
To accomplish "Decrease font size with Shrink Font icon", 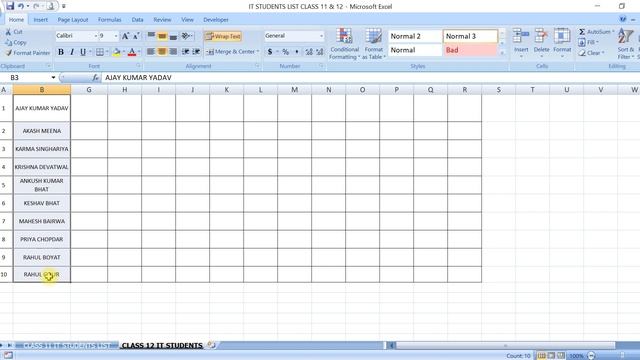I will (x=136, y=36).
